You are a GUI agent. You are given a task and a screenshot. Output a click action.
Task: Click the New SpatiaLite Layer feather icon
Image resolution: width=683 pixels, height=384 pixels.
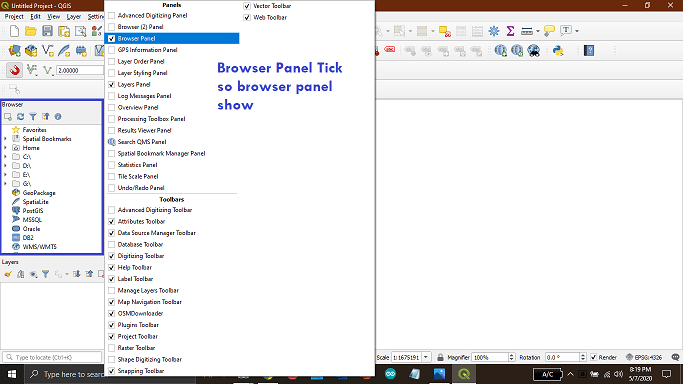[x=64, y=51]
